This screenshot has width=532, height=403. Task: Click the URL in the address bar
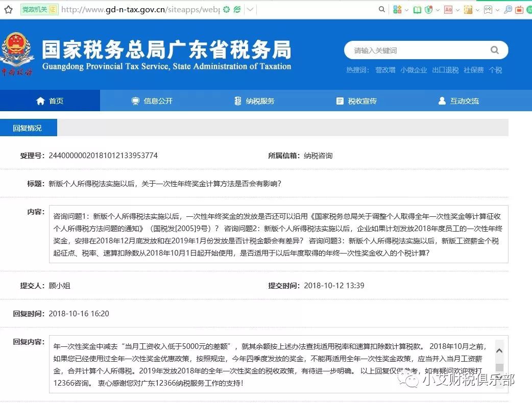140,10
